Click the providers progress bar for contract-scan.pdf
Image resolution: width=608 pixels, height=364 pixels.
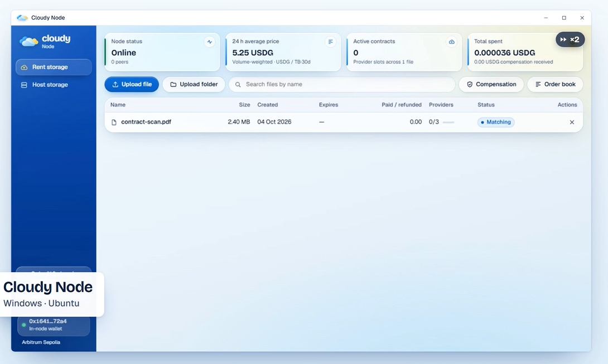pyautogui.click(x=448, y=122)
